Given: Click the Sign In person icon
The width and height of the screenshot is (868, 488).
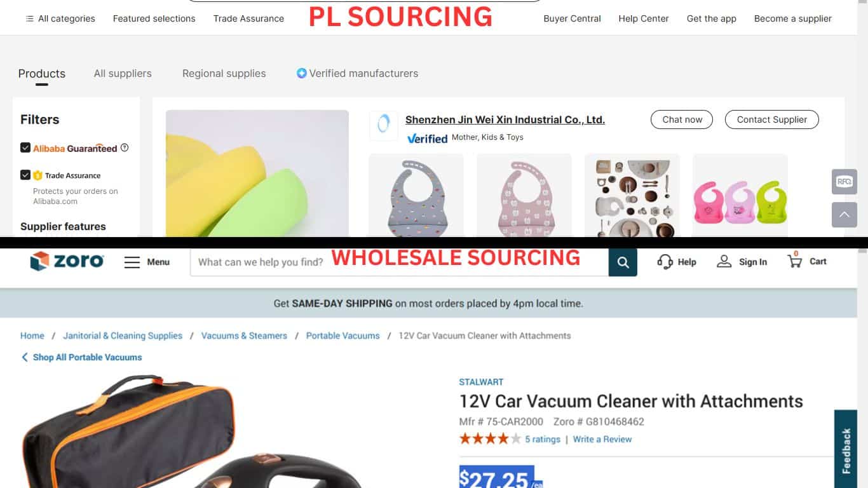Looking at the screenshot, I should tap(724, 261).
